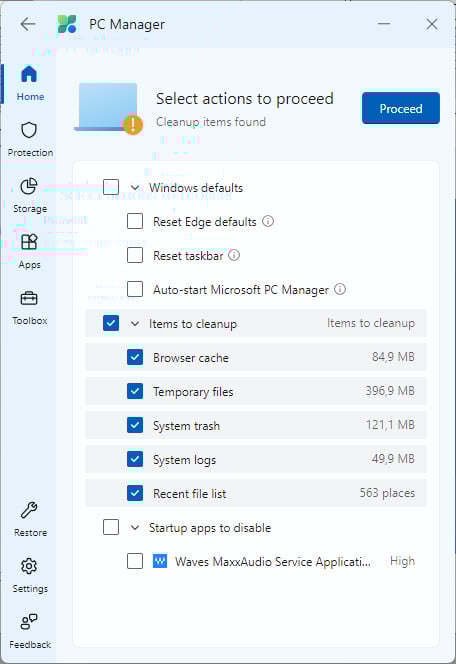
Task: Click the PC Manager logo icon
Action: point(67,24)
